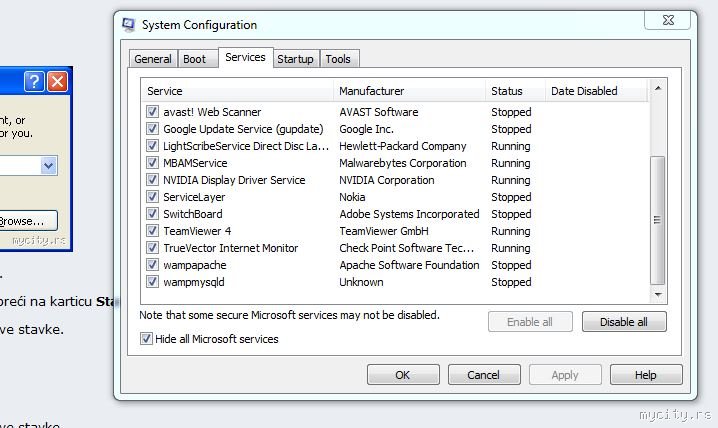Open Help for System Configuration
The image size is (718, 428).
(x=646, y=375)
